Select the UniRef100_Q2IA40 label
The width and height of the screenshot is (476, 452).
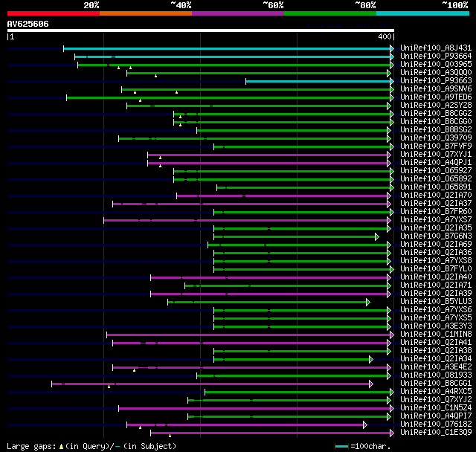point(436,277)
